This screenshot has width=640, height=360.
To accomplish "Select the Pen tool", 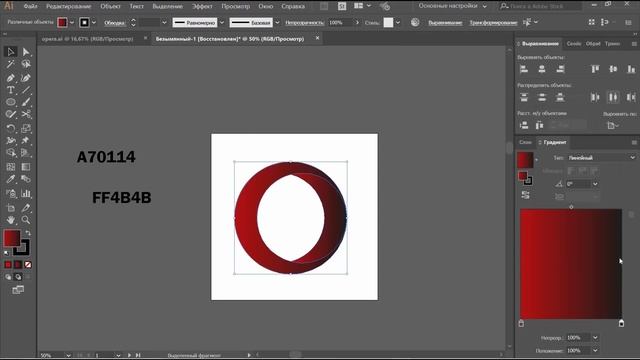I will pos(11,78).
